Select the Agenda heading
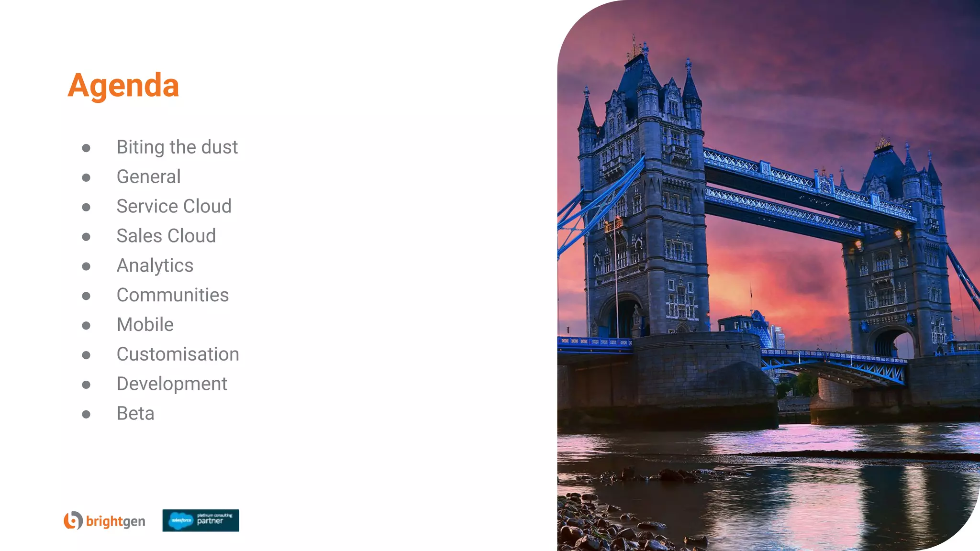The image size is (980, 551). (x=123, y=86)
